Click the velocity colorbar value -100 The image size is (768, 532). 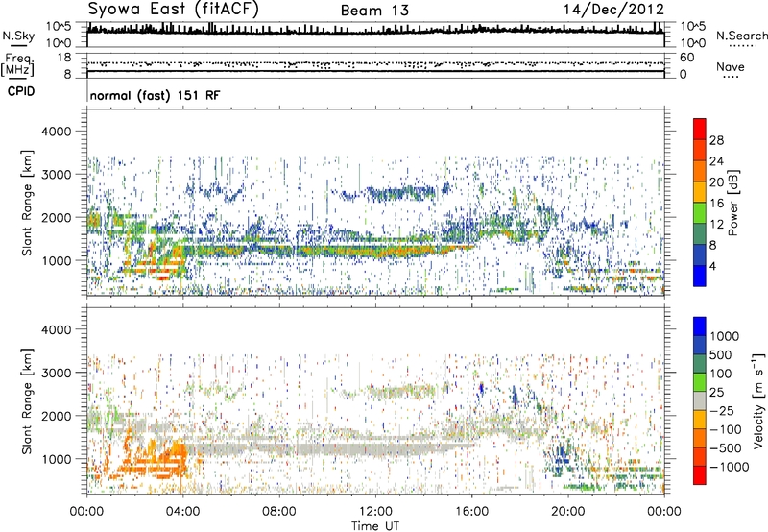tap(726, 429)
